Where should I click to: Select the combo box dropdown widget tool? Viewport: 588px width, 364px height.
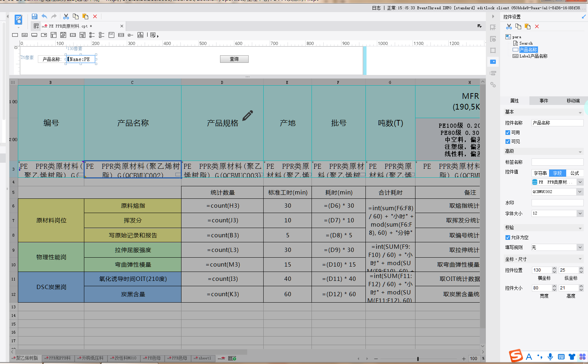44,35
